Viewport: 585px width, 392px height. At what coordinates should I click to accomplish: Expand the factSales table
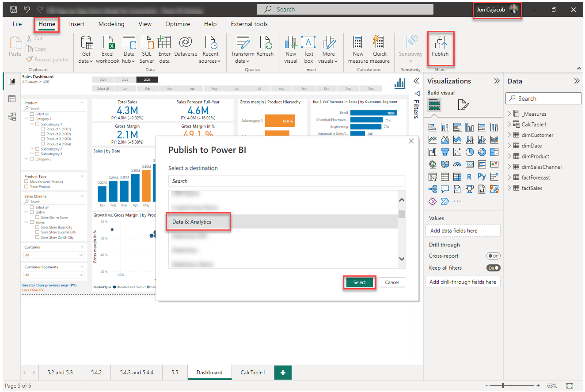509,188
